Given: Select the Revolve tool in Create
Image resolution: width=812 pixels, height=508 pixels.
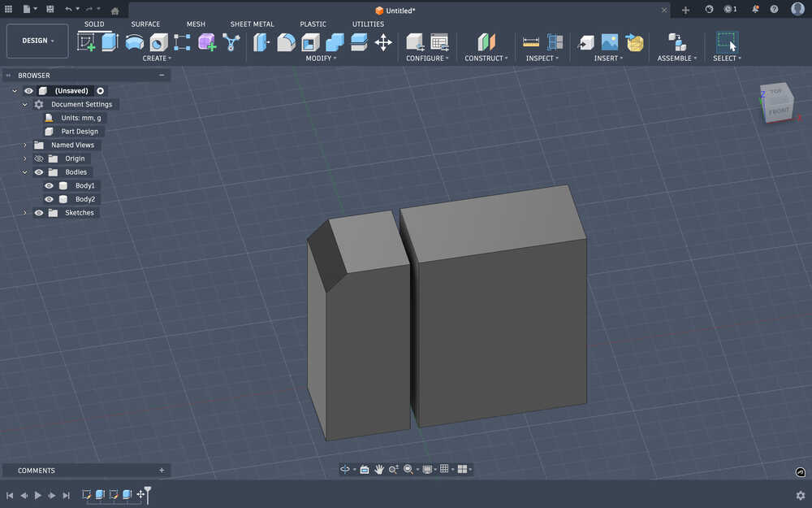Looking at the screenshot, I should (134, 41).
